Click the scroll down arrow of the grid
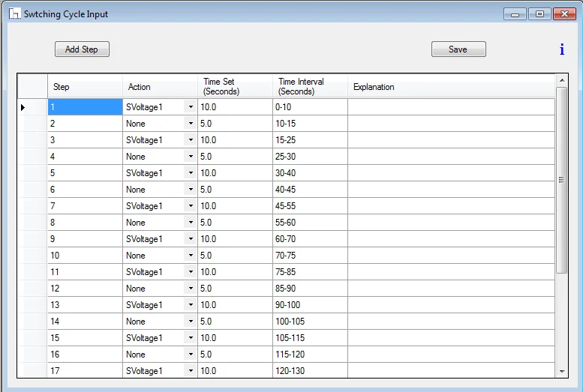This screenshot has width=583, height=392. (562, 371)
